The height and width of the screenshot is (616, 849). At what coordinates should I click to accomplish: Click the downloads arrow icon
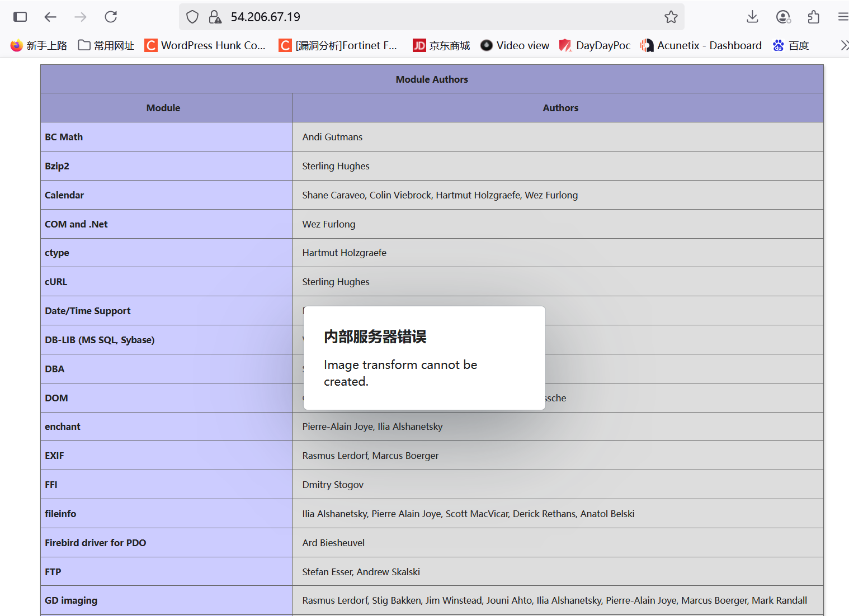point(752,17)
